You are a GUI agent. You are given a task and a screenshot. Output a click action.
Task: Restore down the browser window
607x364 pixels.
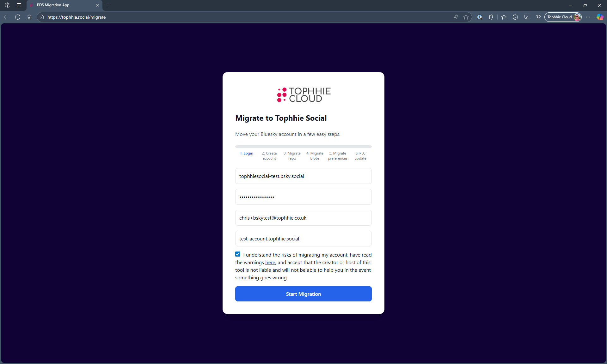pos(585,5)
